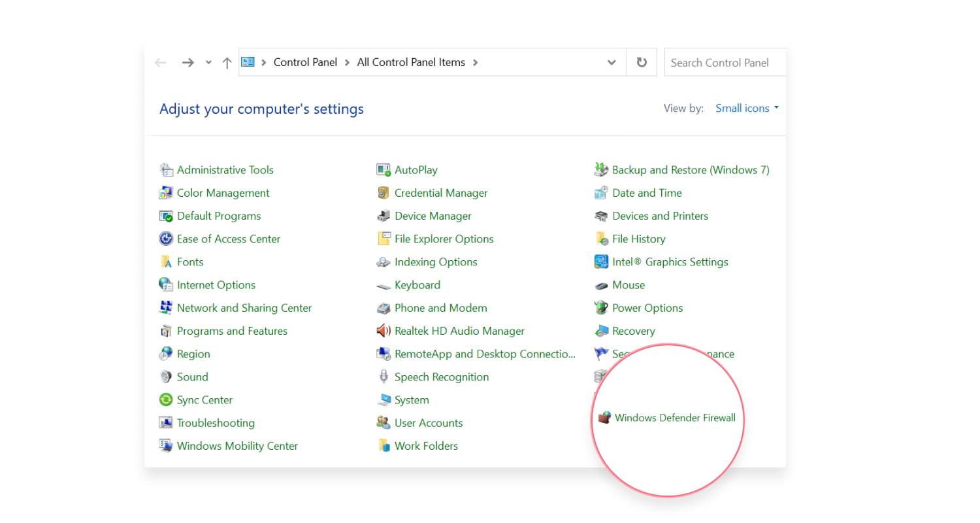The width and height of the screenshot is (980, 523).
Task: Click the File Explorer Options icon
Action: [x=384, y=239]
